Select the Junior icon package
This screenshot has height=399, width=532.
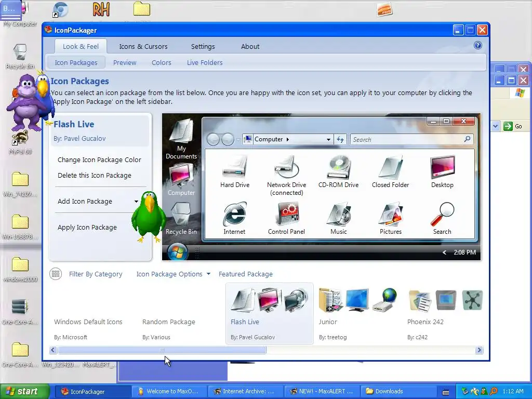[x=357, y=313]
